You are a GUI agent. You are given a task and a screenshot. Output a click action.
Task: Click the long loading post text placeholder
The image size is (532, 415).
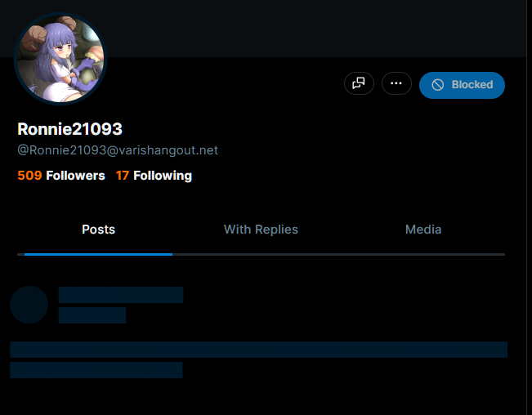(258, 350)
